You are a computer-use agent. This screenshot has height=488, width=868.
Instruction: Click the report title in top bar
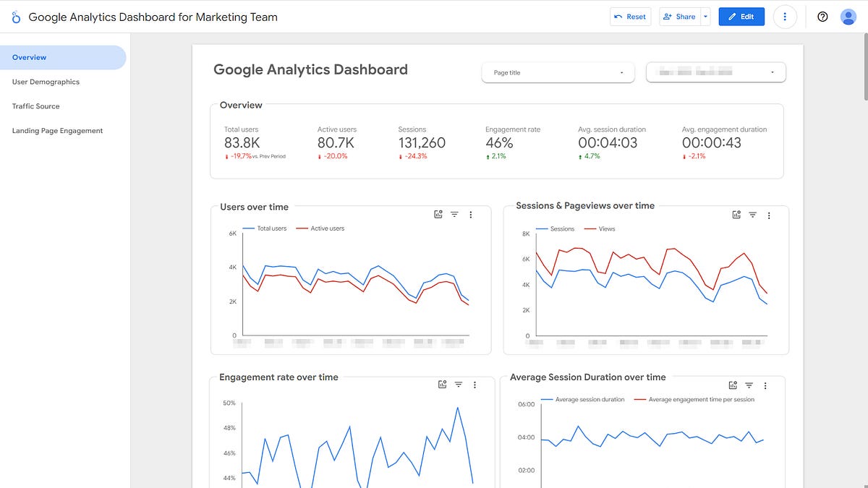click(x=153, y=17)
